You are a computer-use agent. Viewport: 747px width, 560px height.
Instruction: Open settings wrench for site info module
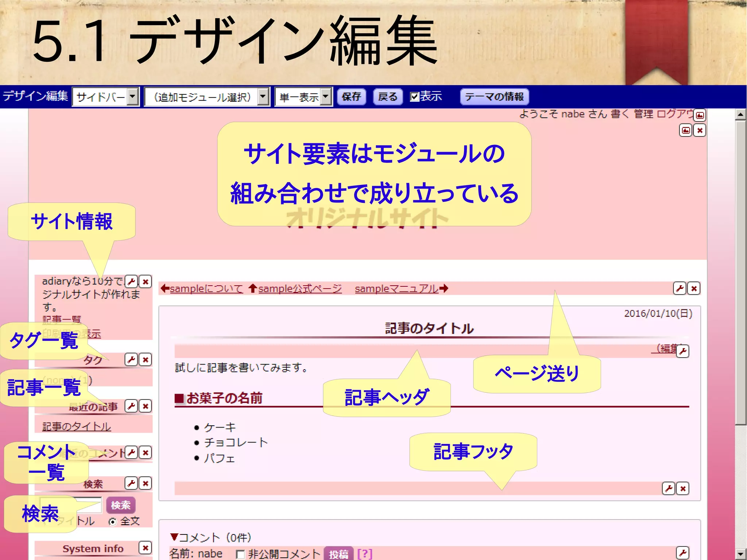[131, 281]
